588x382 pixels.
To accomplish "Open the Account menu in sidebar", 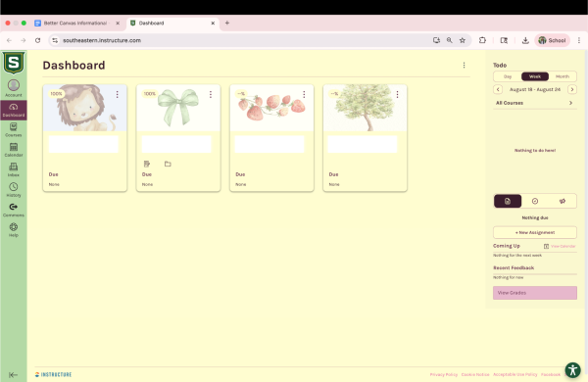I will [x=14, y=88].
